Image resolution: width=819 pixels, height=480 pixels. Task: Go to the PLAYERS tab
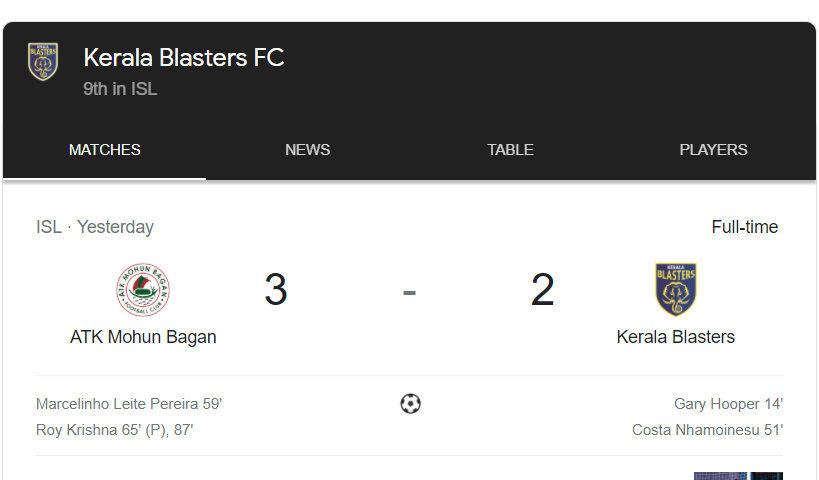pos(713,150)
